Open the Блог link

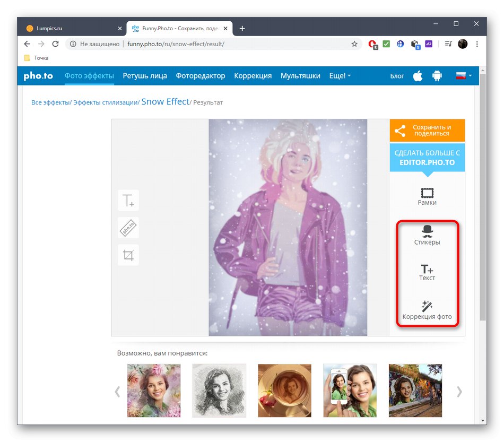click(397, 76)
